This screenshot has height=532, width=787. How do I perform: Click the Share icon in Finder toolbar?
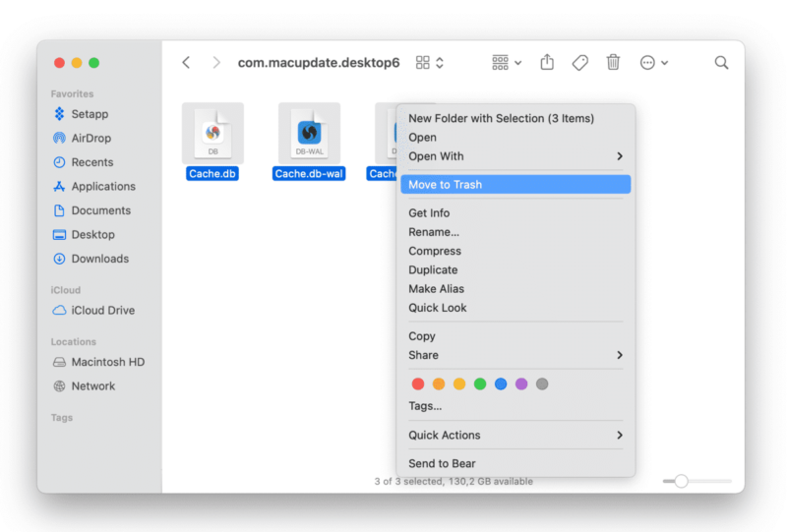coord(547,62)
